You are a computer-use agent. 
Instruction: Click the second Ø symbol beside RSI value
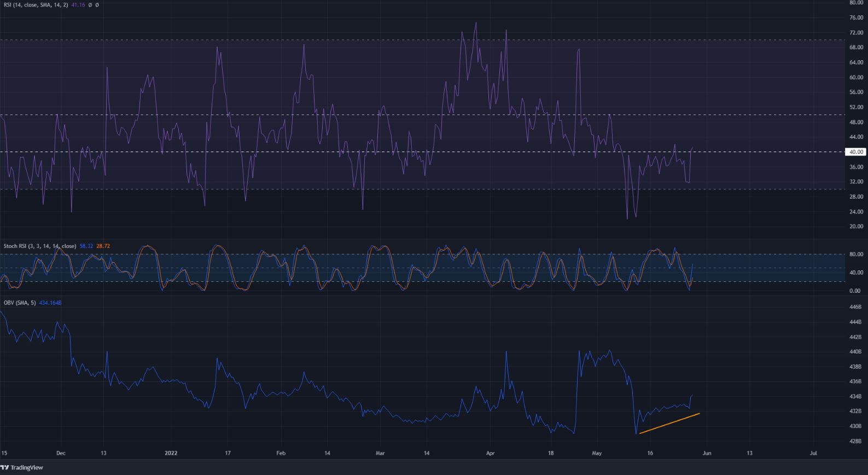coord(97,5)
